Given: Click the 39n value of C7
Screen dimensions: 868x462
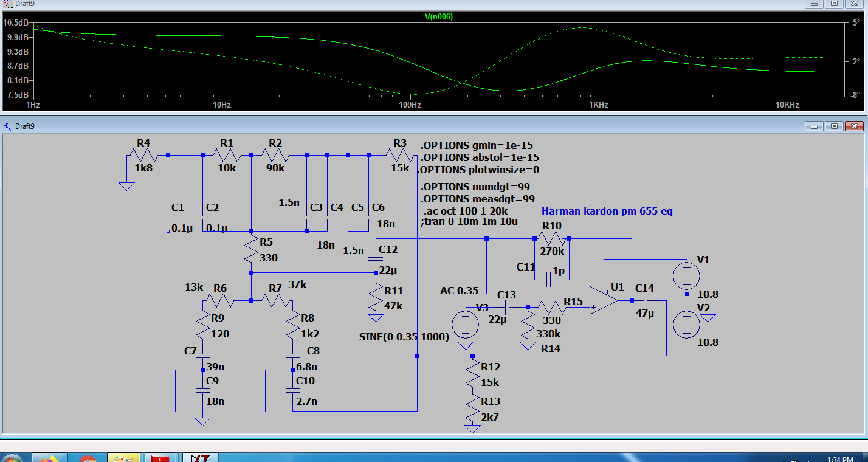Looking at the screenshot, I should pos(216,367).
